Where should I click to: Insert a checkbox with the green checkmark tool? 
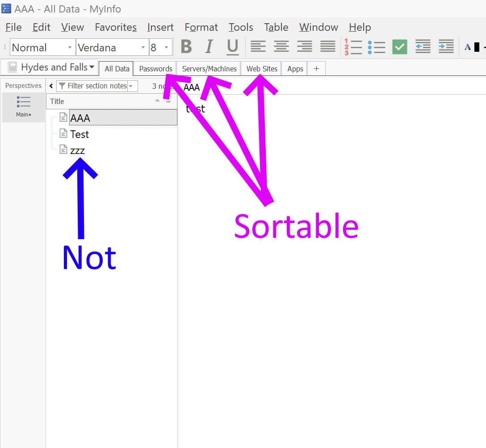click(399, 46)
